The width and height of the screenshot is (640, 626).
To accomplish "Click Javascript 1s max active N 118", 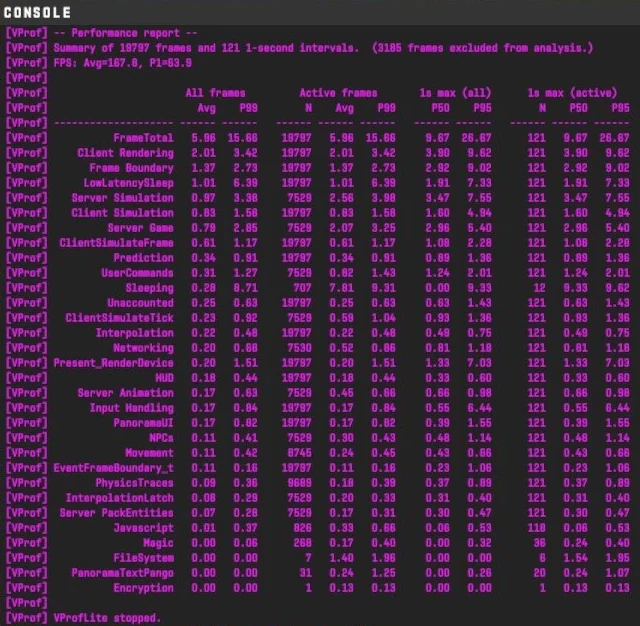I will click(536, 528).
